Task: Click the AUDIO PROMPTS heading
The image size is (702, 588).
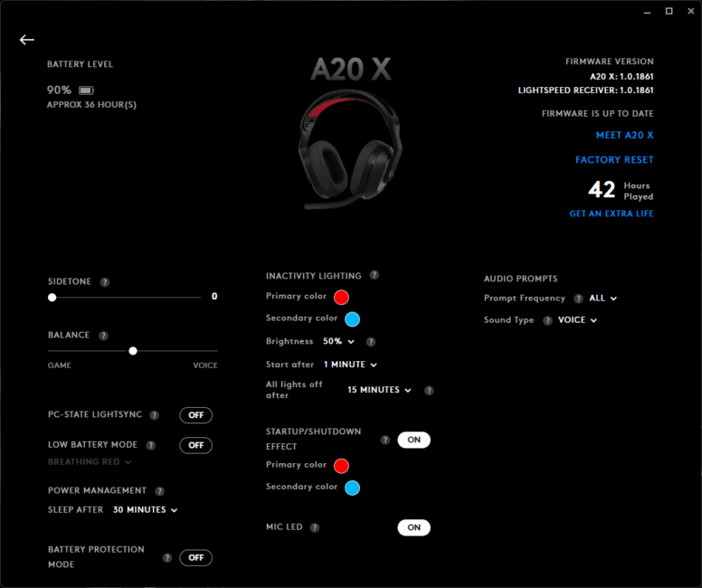Action: (521, 279)
